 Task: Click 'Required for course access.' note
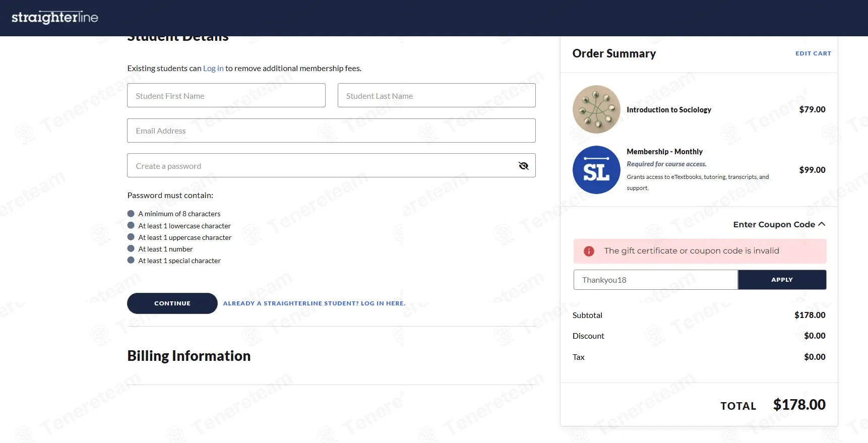[666, 164]
